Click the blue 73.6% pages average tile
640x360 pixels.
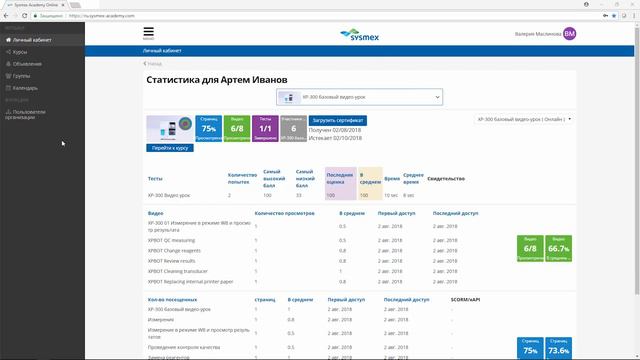tap(558, 348)
